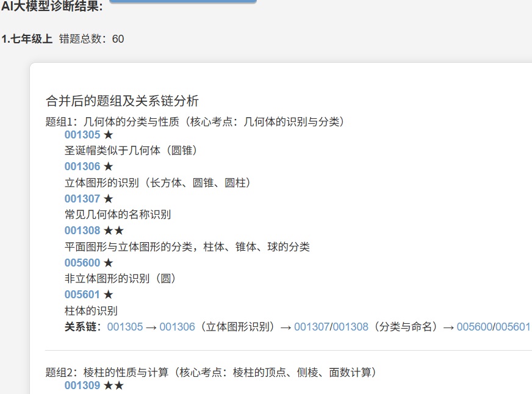Open question 001308 link above 平面图形 description
532x394 pixels.
pos(82,231)
